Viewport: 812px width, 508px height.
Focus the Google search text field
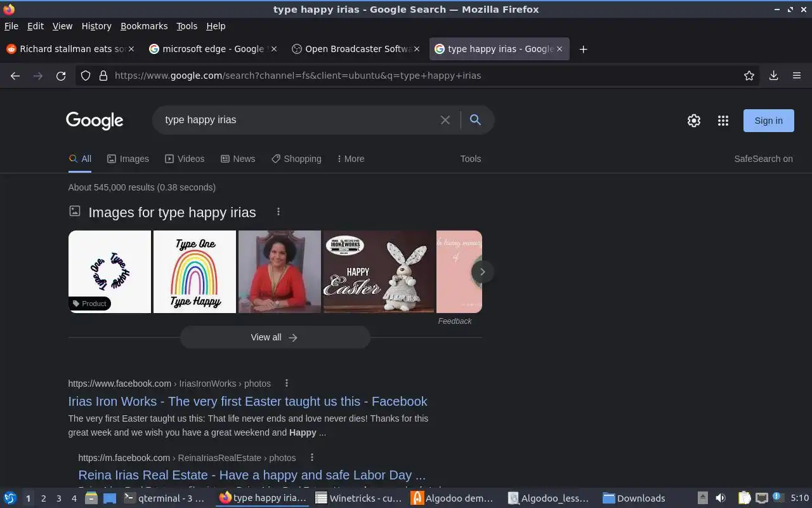point(298,120)
